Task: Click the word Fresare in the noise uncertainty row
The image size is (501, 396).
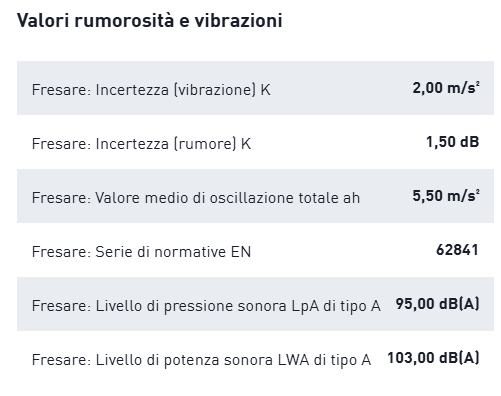Action: point(61,144)
